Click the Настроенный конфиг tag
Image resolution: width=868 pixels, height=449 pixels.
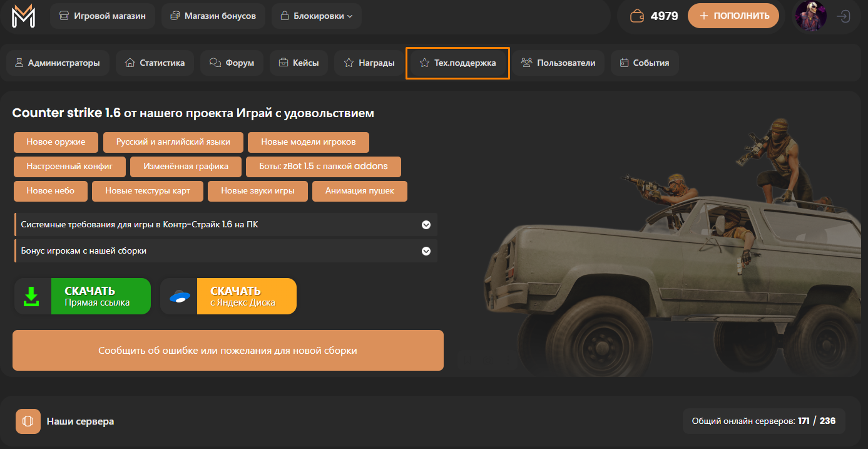[x=69, y=167]
